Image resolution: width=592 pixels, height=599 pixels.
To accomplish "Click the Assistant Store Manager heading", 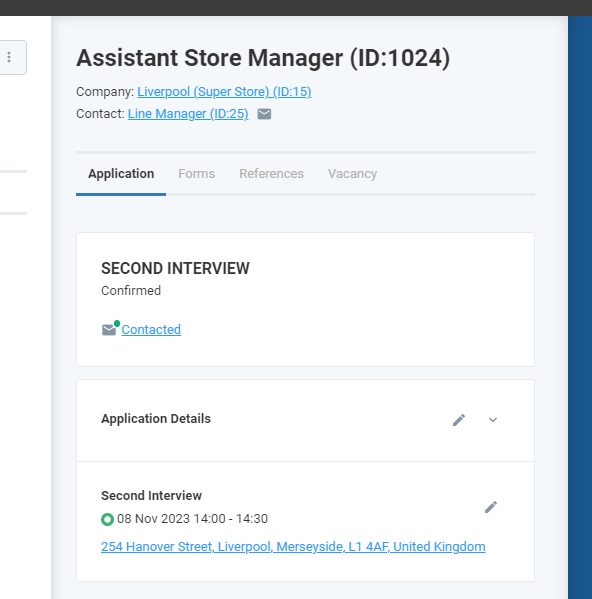I will pyautogui.click(x=263, y=58).
